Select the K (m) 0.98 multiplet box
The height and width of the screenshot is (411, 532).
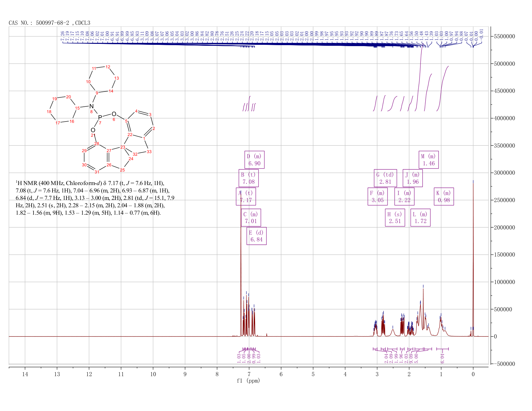[444, 197]
